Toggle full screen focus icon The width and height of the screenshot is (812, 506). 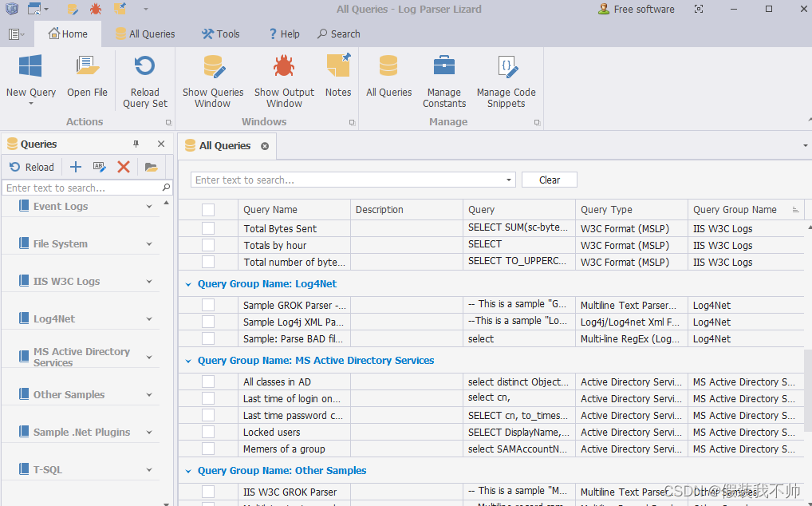[x=699, y=9]
